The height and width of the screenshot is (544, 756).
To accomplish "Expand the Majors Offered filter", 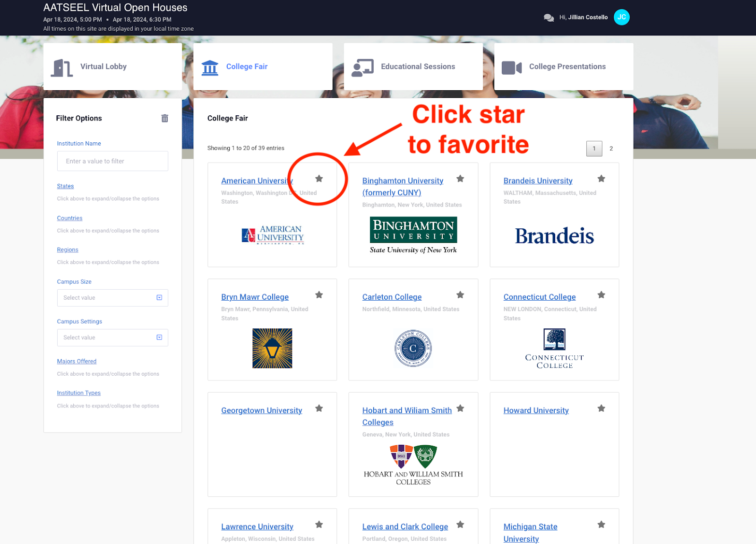I will (x=77, y=362).
